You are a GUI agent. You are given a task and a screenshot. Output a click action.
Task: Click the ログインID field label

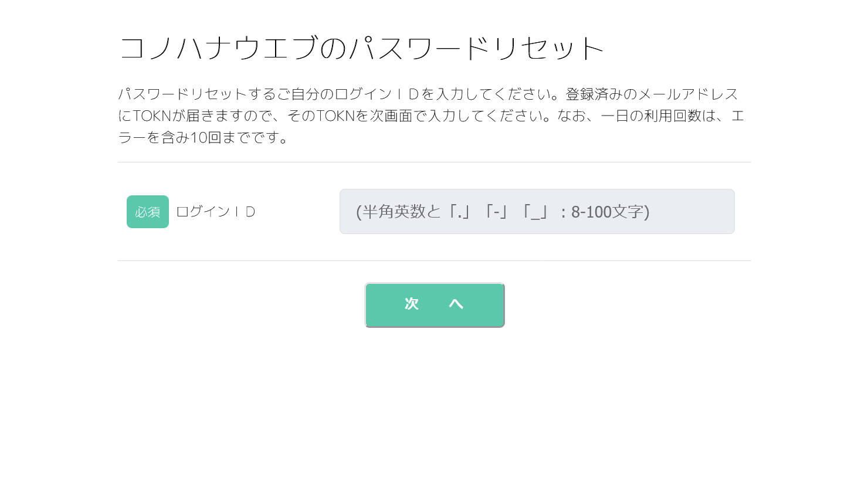pos(216,212)
